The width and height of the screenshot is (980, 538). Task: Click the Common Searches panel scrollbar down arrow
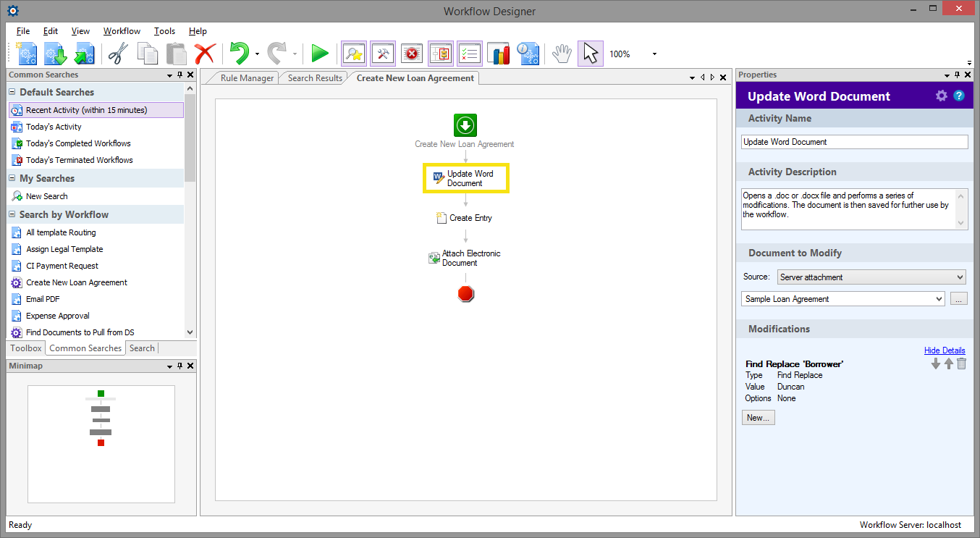(190, 332)
